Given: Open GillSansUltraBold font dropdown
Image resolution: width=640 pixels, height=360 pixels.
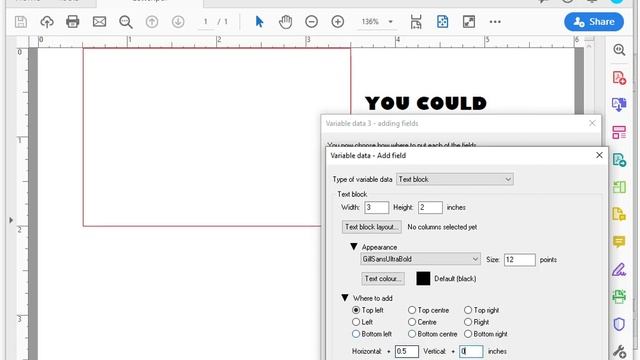Looking at the screenshot, I should tap(420, 259).
